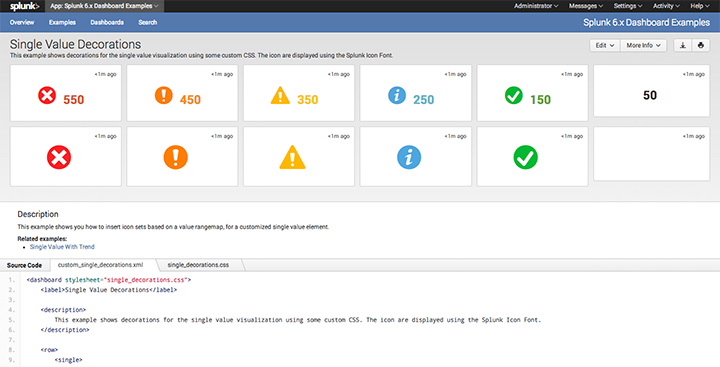Click code line with stylesheet single_decorations.css

pyautogui.click(x=109, y=280)
